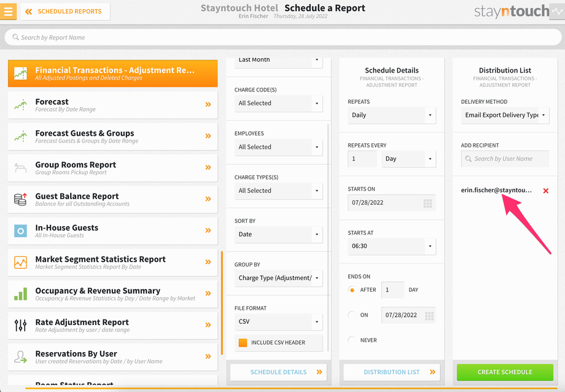Viewport: 565px width, 392px height.
Task: Open the Group By Charge Type dropdown
Action: click(279, 278)
